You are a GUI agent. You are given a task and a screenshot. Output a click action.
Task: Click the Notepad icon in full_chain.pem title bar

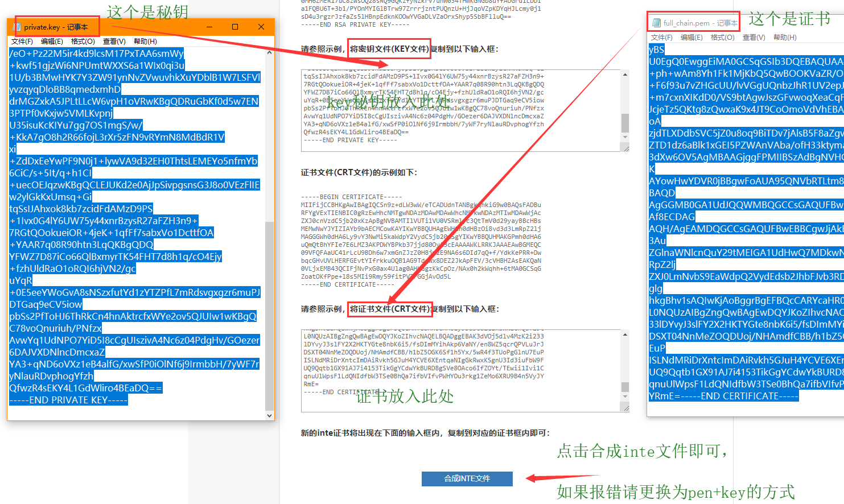click(x=657, y=23)
